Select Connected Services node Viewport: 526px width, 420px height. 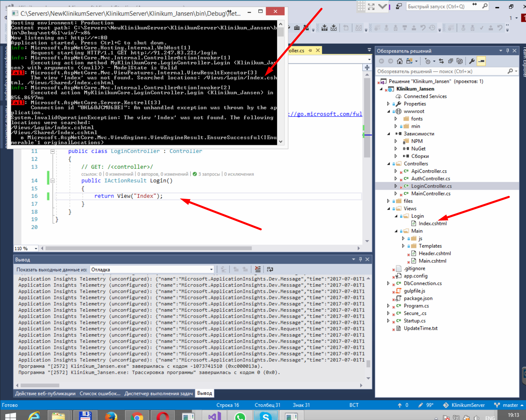pyautogui.click(x=425, y=96)
